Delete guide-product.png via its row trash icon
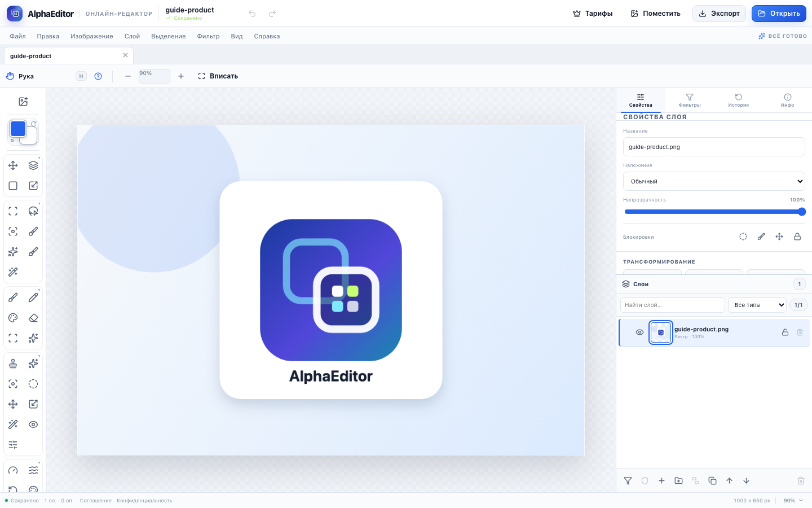The width and height of the screenshot is (812, 508). (x=800, y=332)
